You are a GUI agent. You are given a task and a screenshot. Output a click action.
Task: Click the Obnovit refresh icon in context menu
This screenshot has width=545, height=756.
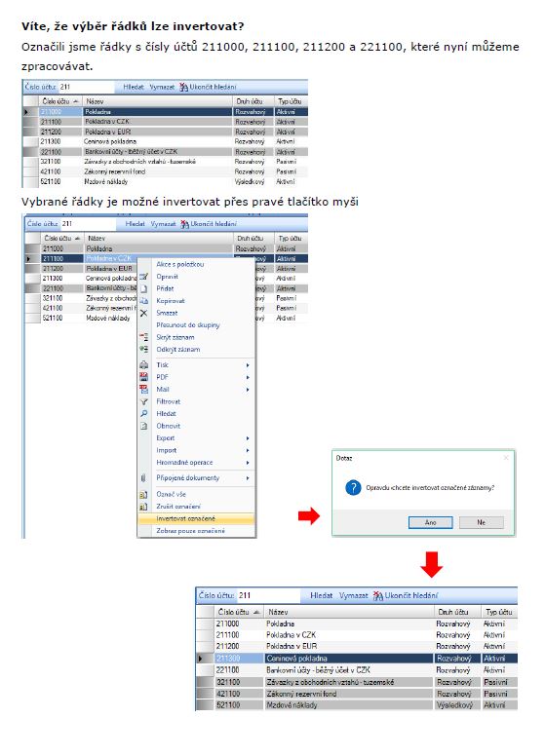(143, 426)
